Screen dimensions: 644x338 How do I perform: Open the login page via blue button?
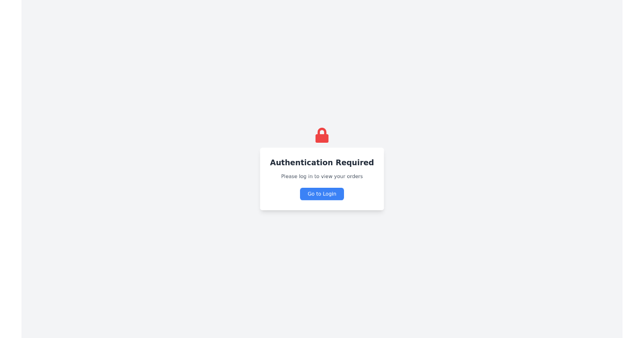click(x=322, y=194)
